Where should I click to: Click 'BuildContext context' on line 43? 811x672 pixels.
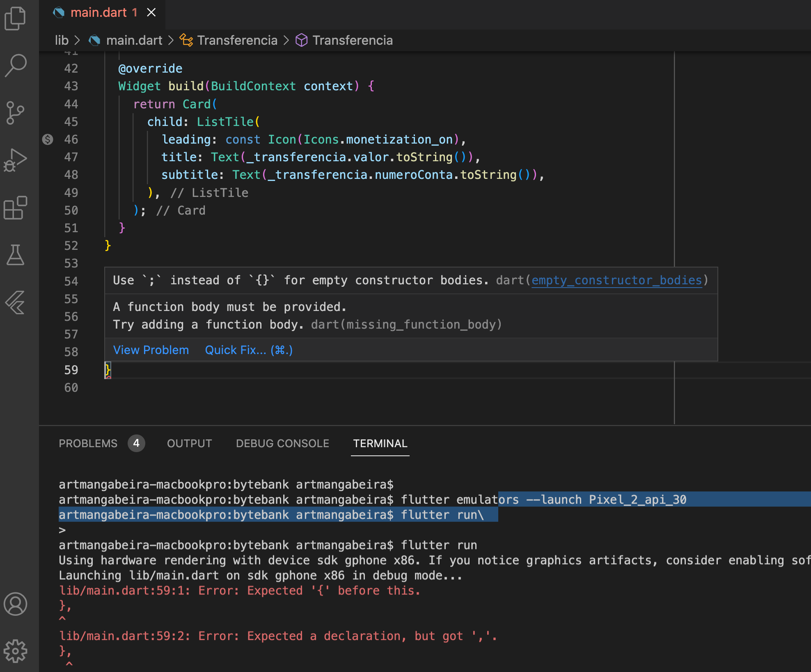(282, 86)
